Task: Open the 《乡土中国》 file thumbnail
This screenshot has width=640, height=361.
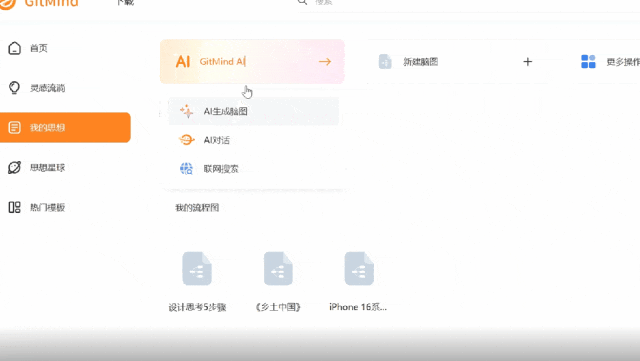Action: 278,269
